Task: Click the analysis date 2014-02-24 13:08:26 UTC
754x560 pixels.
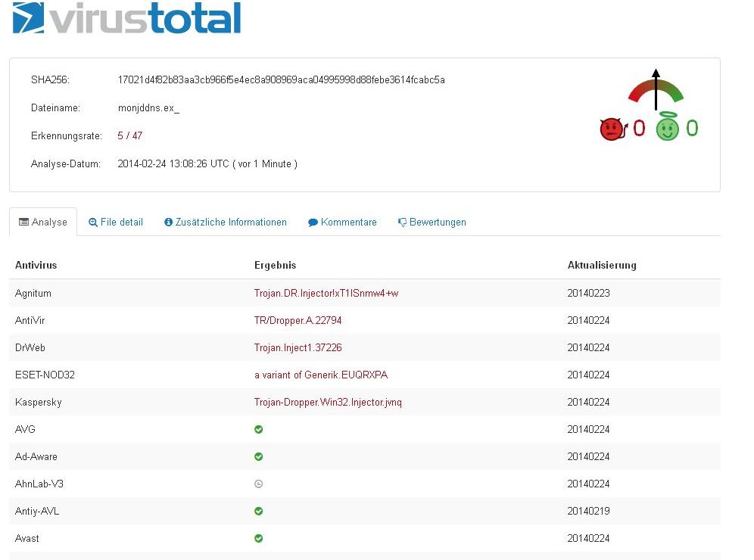Action: 173,164
